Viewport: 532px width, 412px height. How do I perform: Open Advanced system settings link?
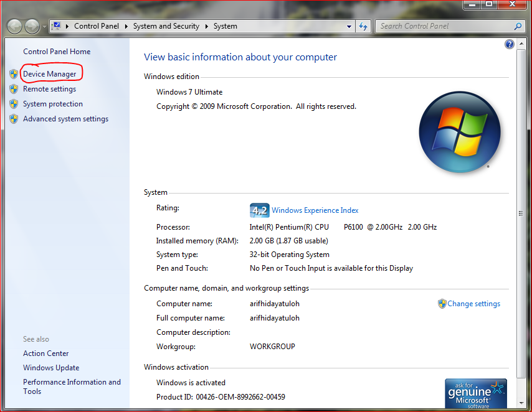point(66,119)
